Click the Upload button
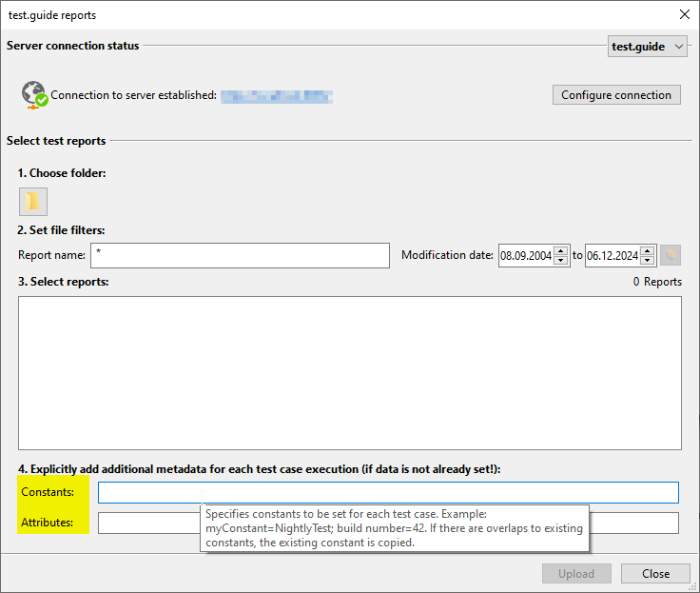The image size is (700, 593). pyautogui.click(x=576, y=573)
